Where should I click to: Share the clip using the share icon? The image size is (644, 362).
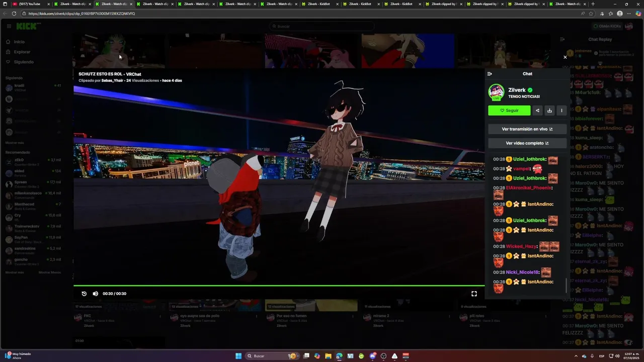[x=537, y=111]
